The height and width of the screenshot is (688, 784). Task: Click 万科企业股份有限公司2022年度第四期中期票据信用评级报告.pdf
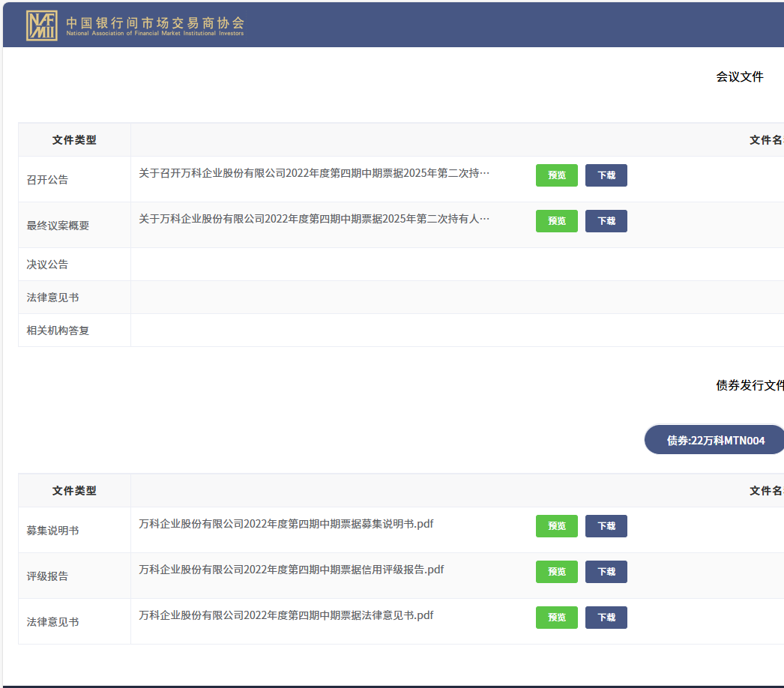point(292,570)
